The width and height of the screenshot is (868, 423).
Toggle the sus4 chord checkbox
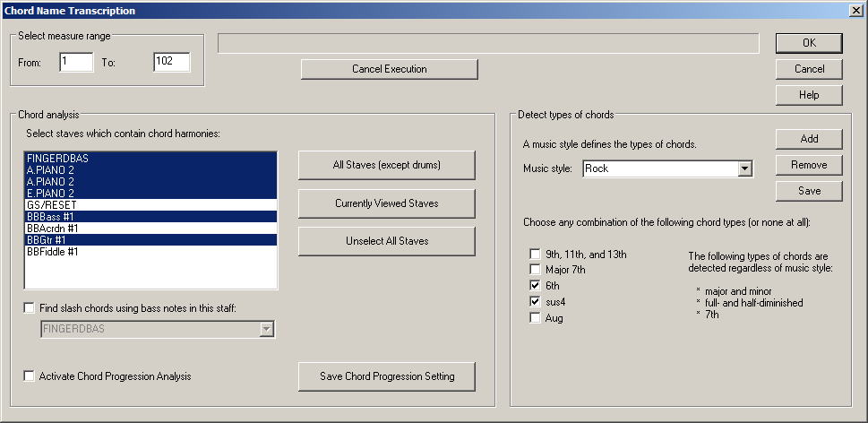535,302
